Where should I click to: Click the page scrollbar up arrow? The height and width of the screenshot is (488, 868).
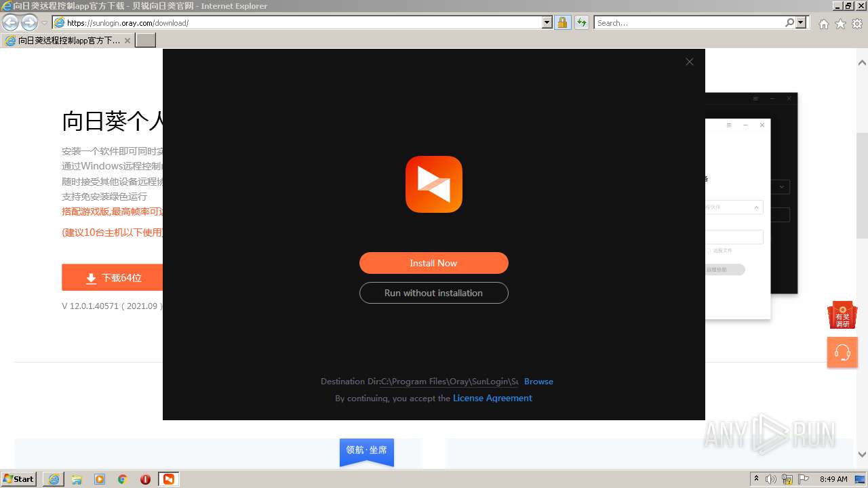pos(862,63)
